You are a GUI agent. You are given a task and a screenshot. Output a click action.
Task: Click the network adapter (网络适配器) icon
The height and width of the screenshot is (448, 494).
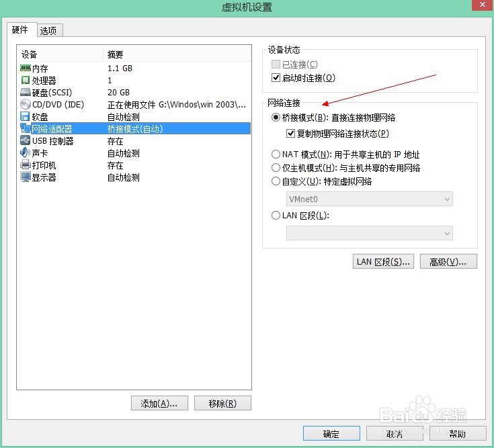coord(26,128)
